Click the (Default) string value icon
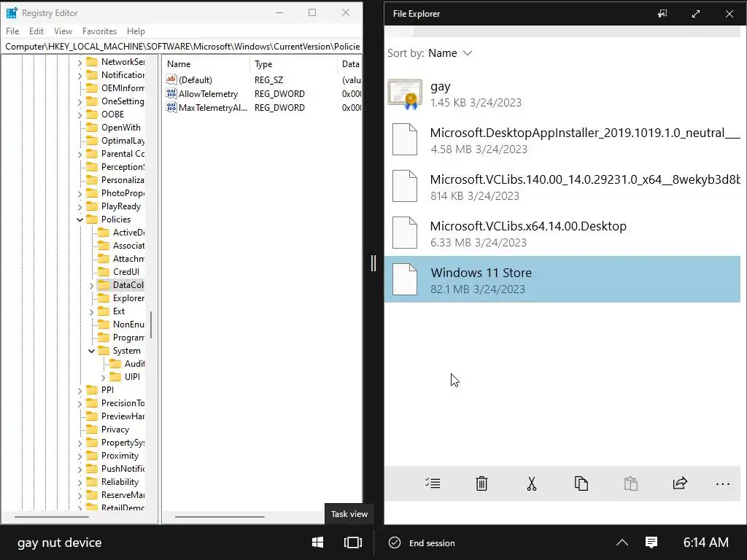 [x=171, y=79]
